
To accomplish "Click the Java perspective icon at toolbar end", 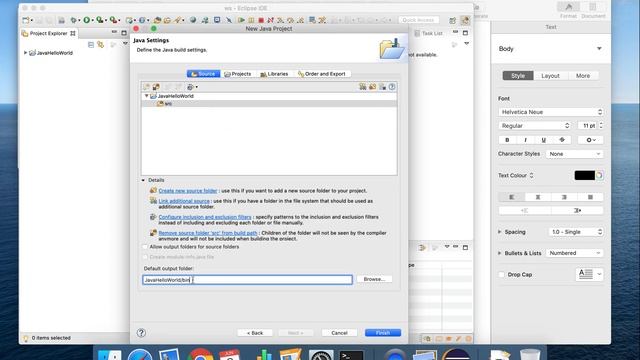I will click(x=465, y=20).
